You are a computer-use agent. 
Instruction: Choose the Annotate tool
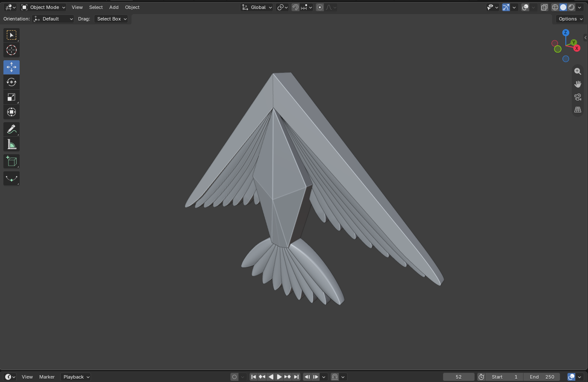click(x=12, y=129)
